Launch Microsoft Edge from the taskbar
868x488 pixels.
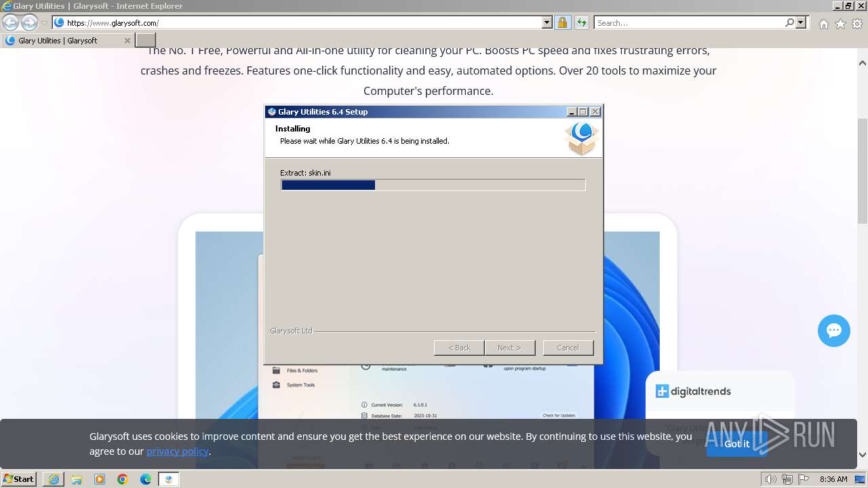146,479
